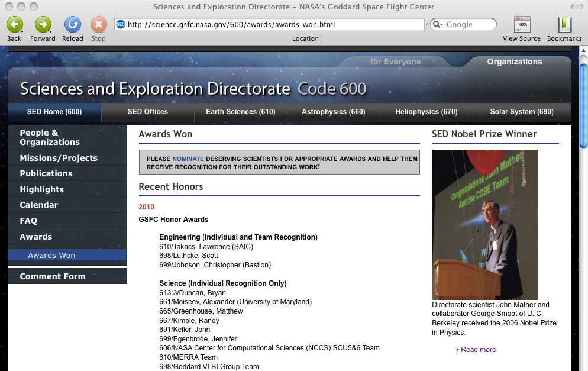Open Calendar sidebar item
588x371 pixels.
[67, 205]
